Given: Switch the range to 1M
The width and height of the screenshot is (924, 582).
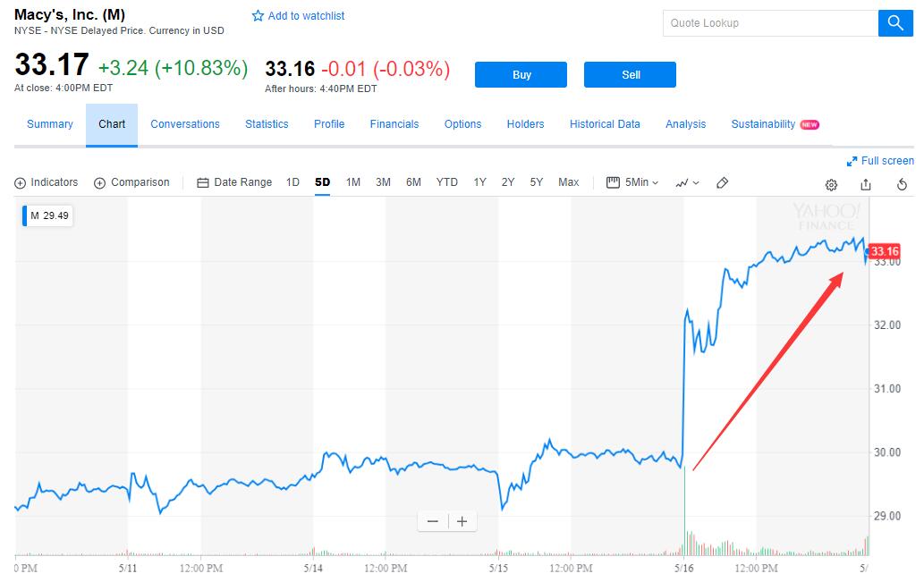Looking at the screenshot, I should coord(353,182).
